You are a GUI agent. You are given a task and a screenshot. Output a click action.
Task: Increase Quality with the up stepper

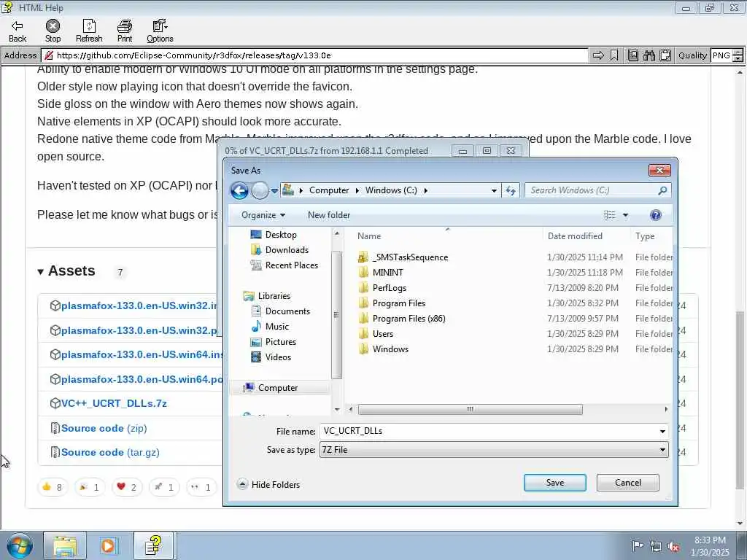pyautogui.click(x=738, y=52)
